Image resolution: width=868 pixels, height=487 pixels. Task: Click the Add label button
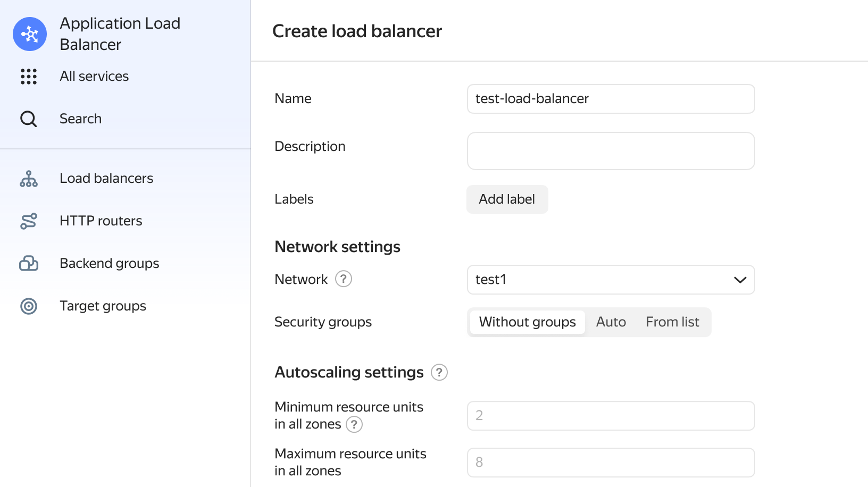pos(507,199)
